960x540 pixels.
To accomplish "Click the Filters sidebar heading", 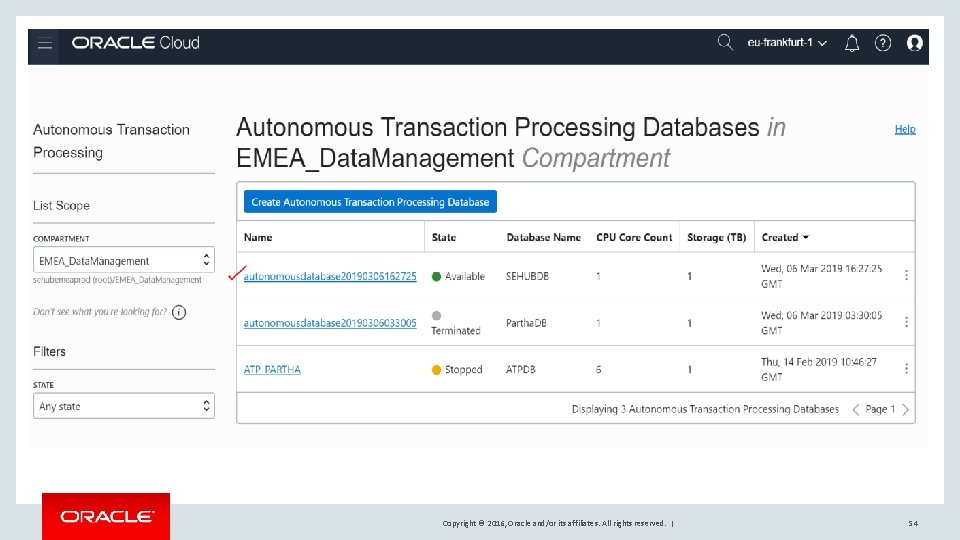I will click(x=49, y=351).
